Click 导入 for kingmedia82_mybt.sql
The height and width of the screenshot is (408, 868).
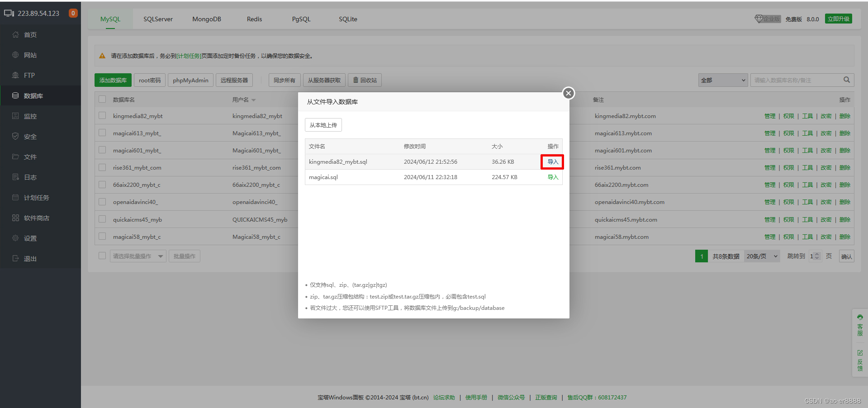pyautogui.click(x=553, y=162)
